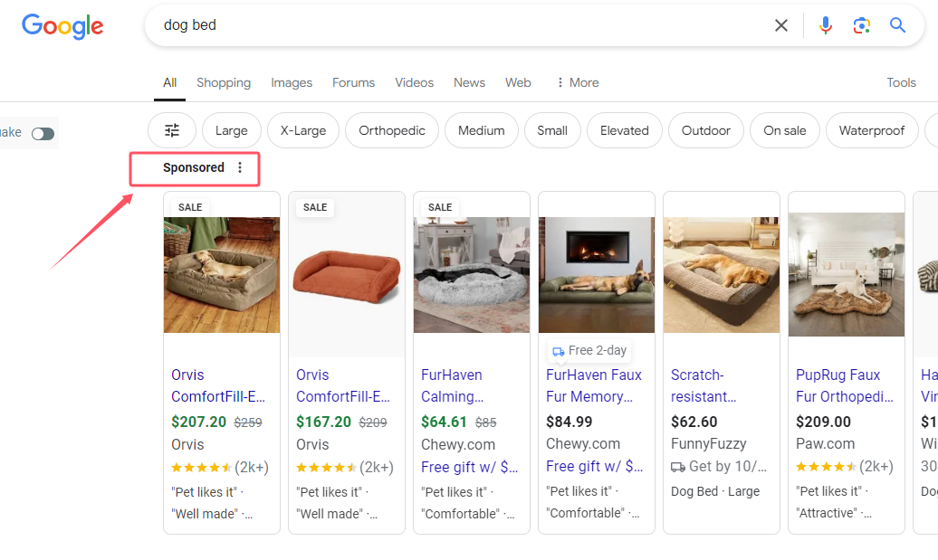Screen dimensions: 938x560
Task: Click into the dog bed search field
Action: [x=461, y=25]
